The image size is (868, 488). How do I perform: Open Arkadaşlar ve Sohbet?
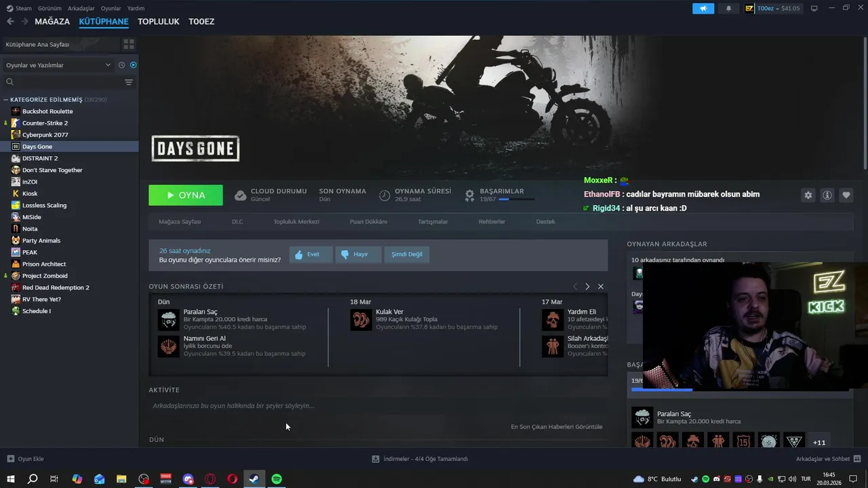tap(827, 459)
